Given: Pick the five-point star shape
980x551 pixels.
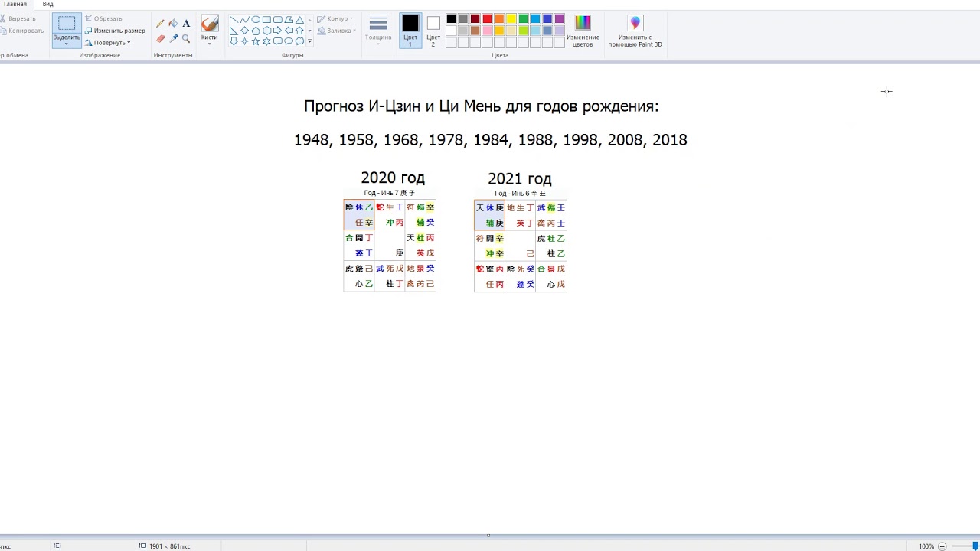Looking at the screenshot, I should [x=256, y=41].
